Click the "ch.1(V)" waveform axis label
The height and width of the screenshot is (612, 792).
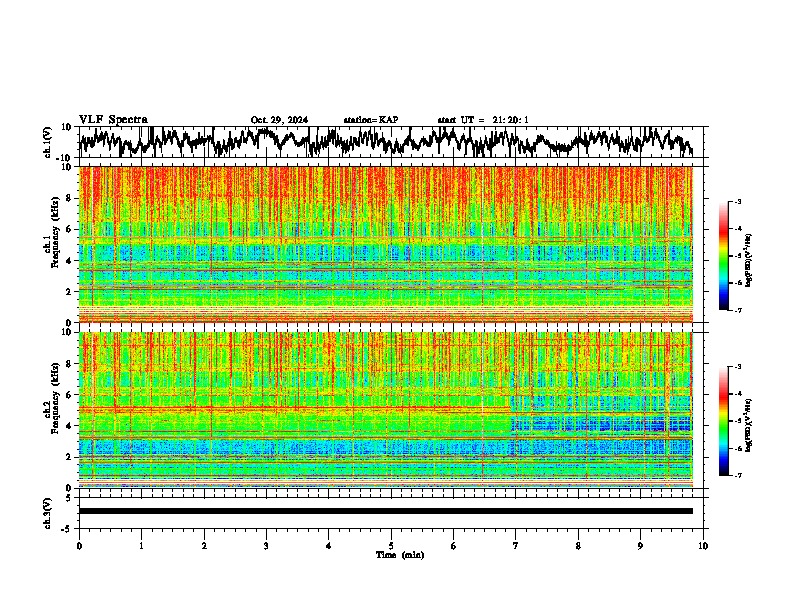coord(48,142)
